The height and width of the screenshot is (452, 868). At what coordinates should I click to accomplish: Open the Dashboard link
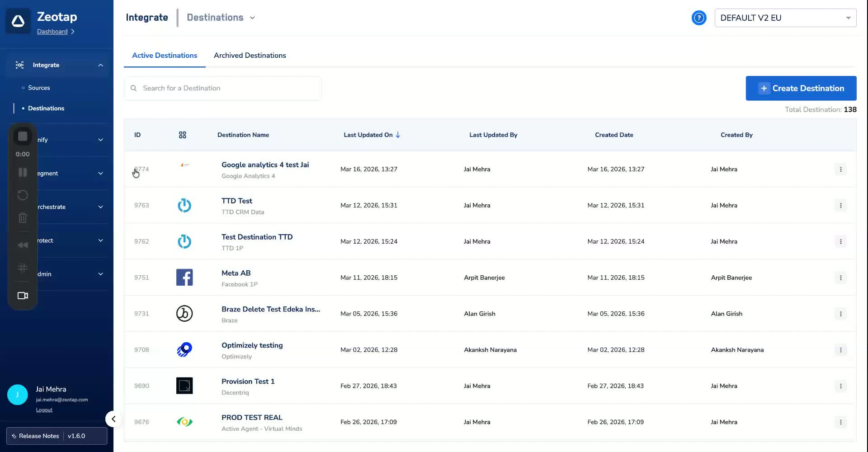tap(52, 31)
